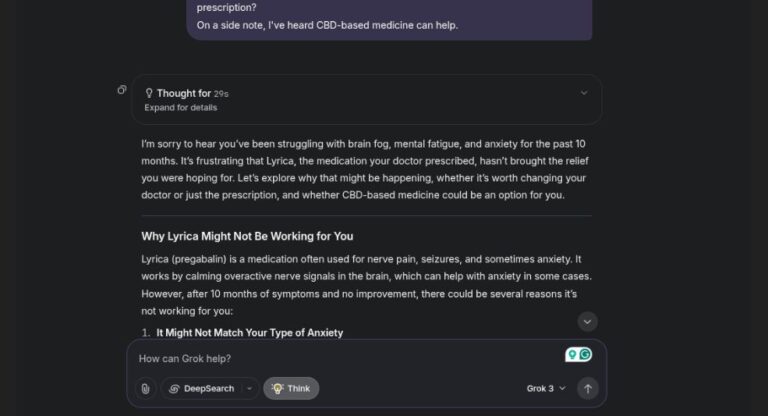This screenshot has width=768, height=416.
Task: Click the Thought for label text
Action: point(184,93)
